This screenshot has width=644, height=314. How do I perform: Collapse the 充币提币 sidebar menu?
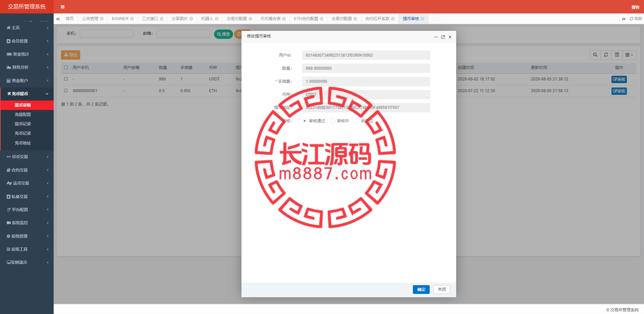[27, 94]
